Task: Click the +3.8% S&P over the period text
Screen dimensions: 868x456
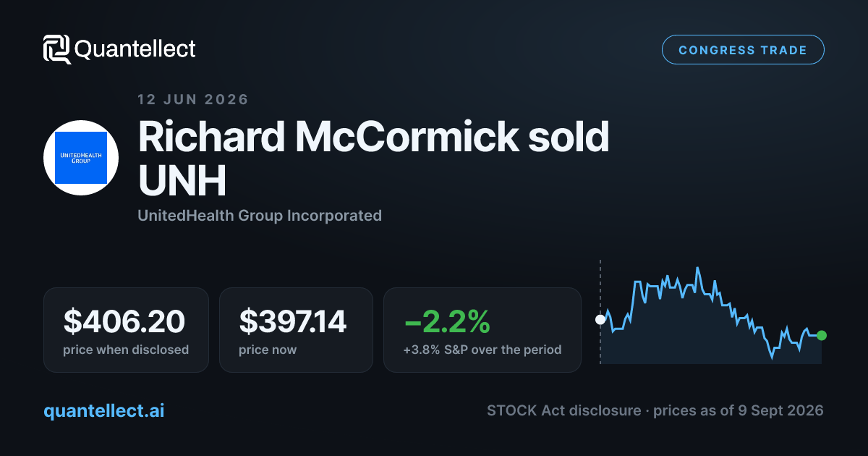Action: coord(482,350)
